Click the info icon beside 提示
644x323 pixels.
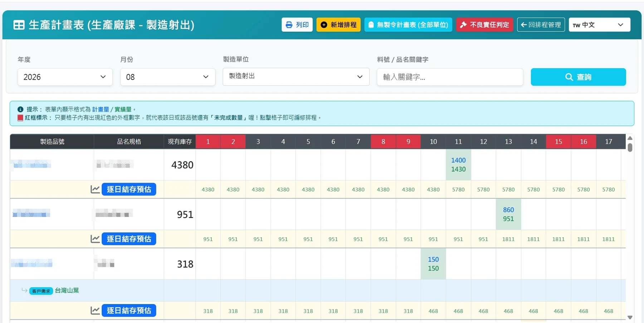click(20, 109)
